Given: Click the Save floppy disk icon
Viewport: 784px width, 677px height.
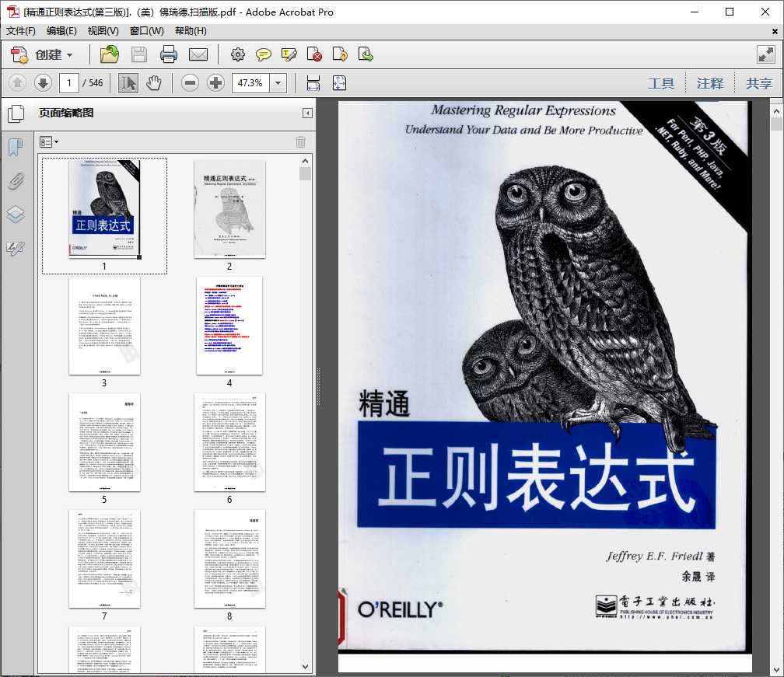Looking at the screenshot, I should pyautogui.click(x=139, y=54).
